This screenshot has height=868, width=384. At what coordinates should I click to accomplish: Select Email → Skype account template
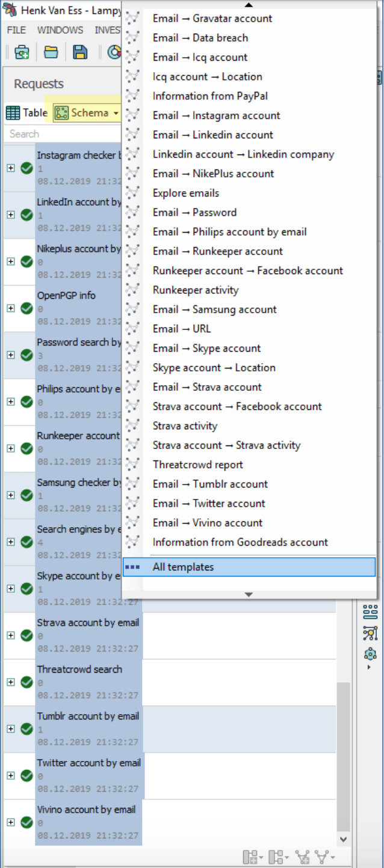pos(207,348)
